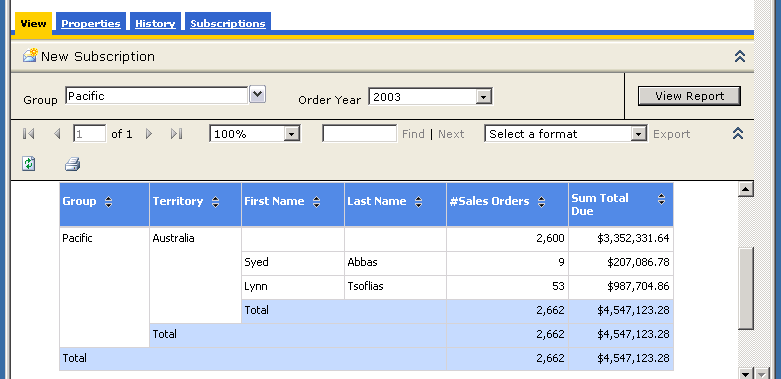Sort by the Last Name column
Viewport: 781px width, 379px height.
click(x=418, y=202)
